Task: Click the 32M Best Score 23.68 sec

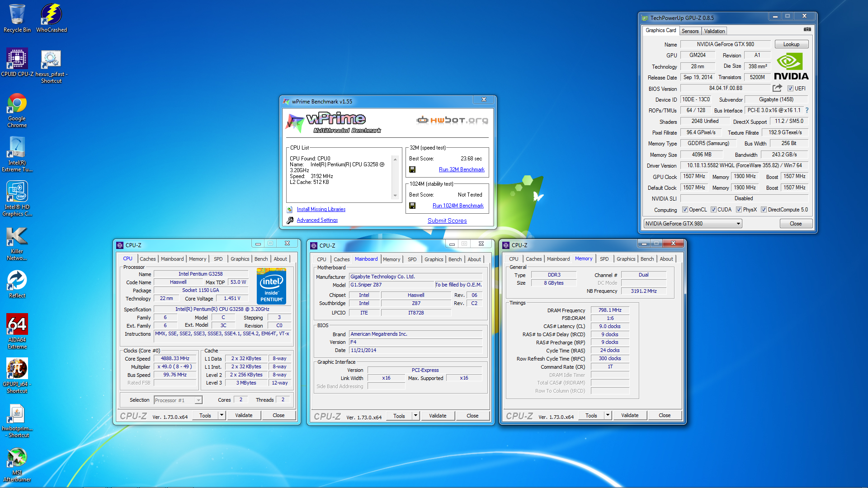Action: 471,159
